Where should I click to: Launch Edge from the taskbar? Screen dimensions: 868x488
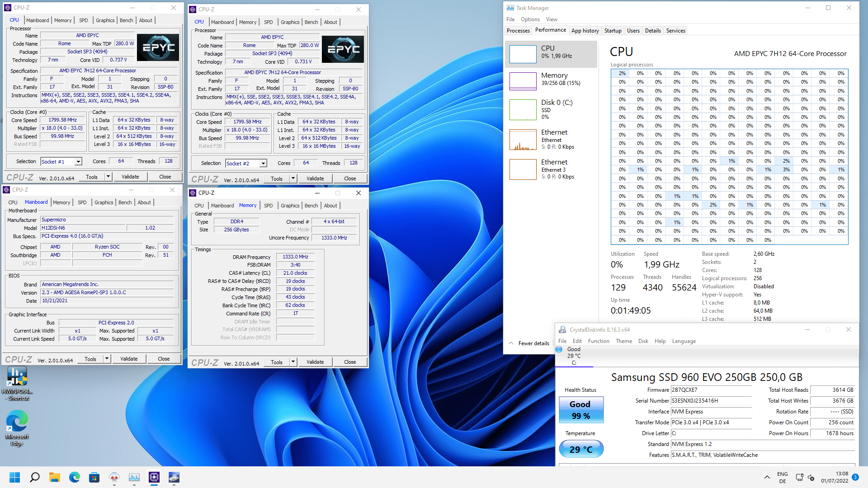(x=75, y=477)
